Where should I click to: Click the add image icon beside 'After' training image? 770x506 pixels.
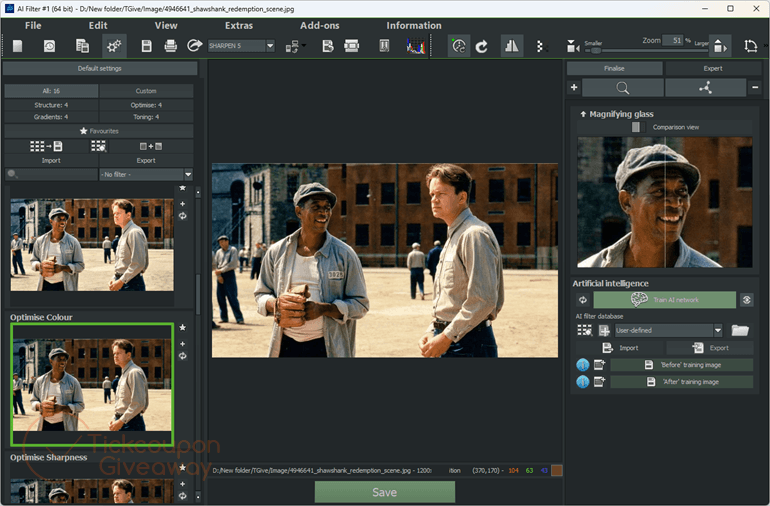point(600,382)
